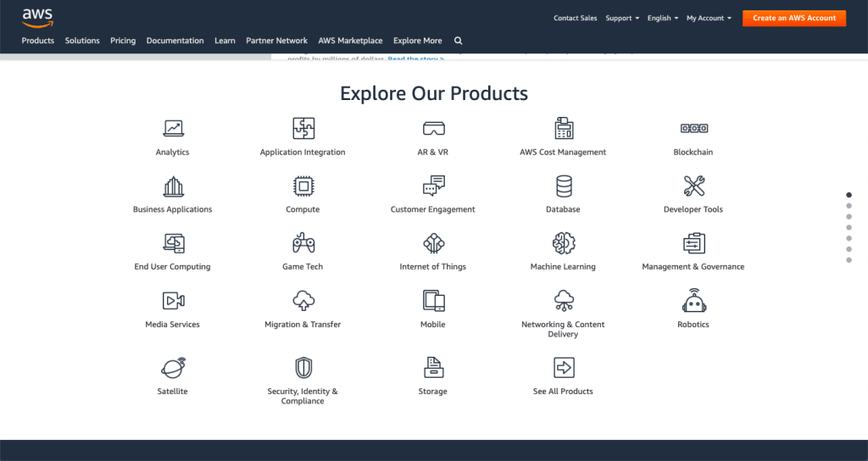
Task: Click the Game Tech text link
Action: 303,267
